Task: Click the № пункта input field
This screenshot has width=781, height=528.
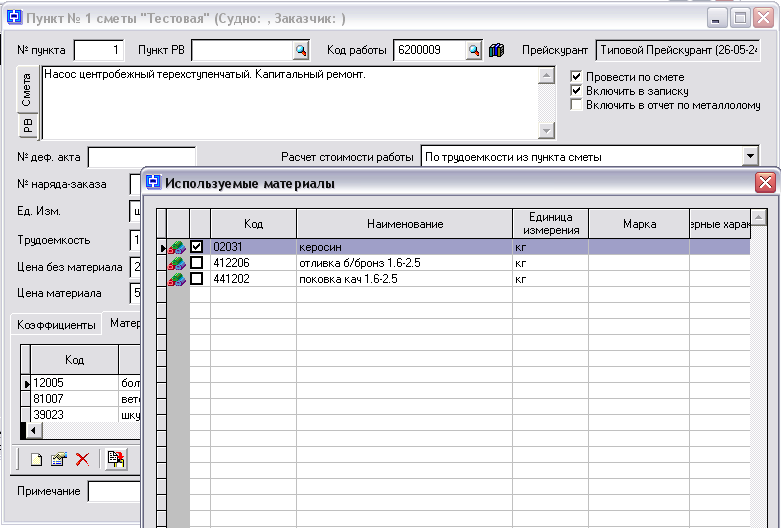Action: [99, 50]
